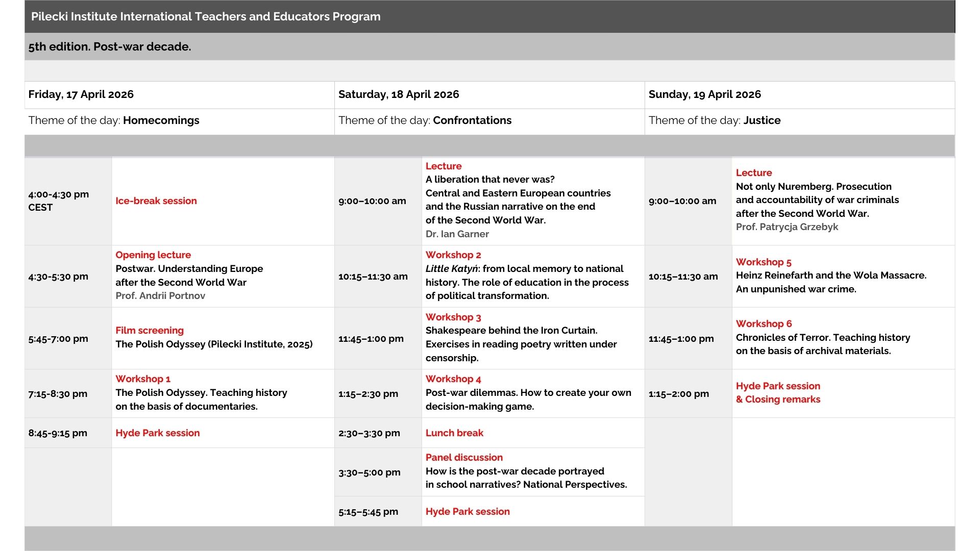Select Workshop 4 Post-war dilemmas
The image size is (980, 551).
click(453, 379)
